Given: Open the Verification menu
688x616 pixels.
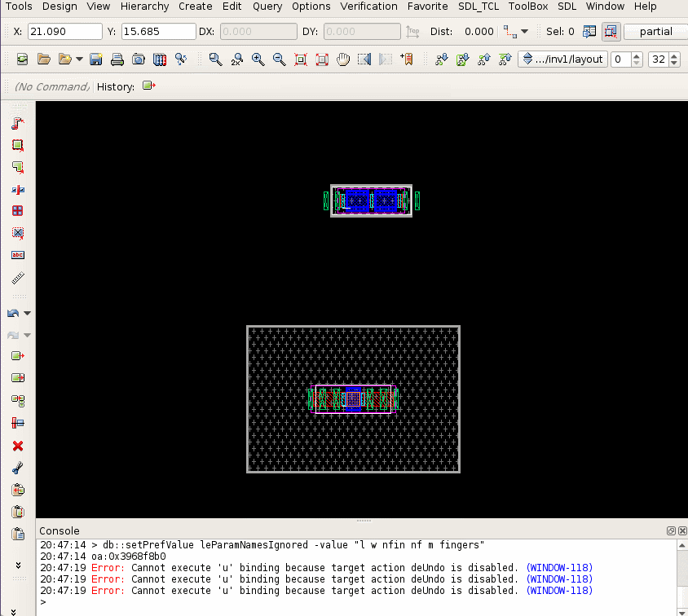Looking at the screenshot, I should (x=369, y=7).
